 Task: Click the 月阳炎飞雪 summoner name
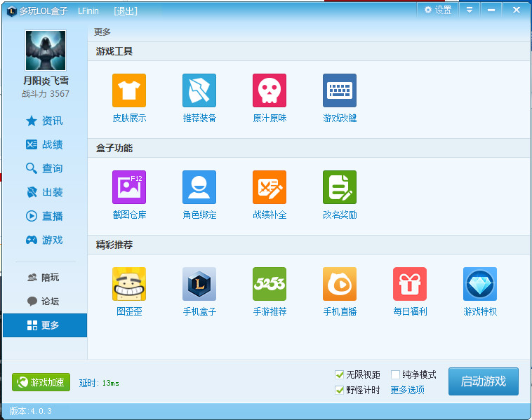point(46,81)
